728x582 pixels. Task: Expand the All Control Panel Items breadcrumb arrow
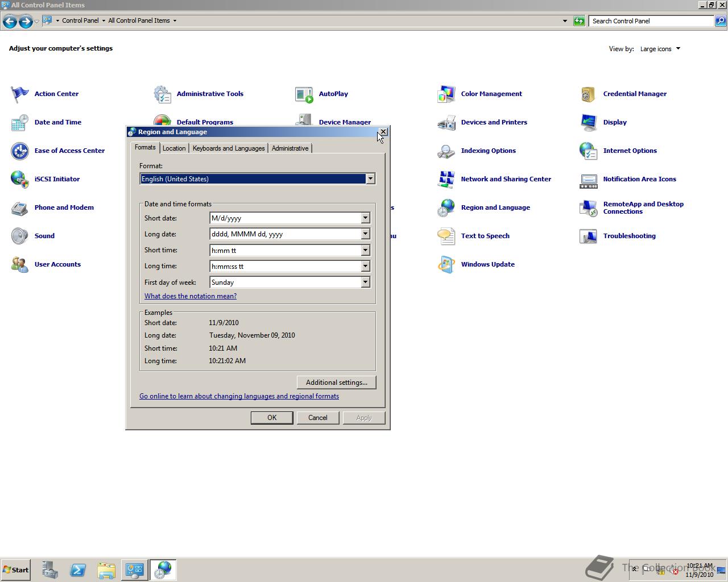click(x=175, y=20)
